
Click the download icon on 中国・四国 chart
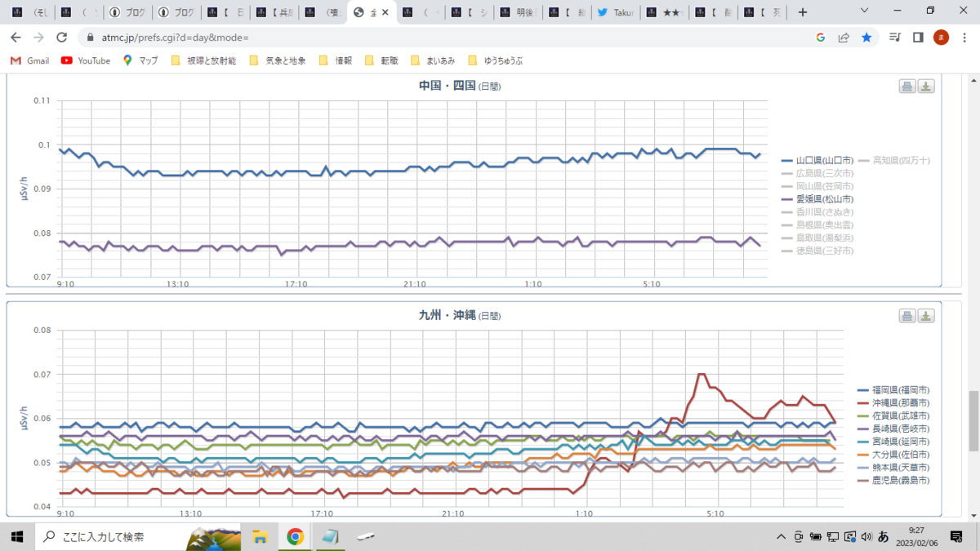point(926,87)
